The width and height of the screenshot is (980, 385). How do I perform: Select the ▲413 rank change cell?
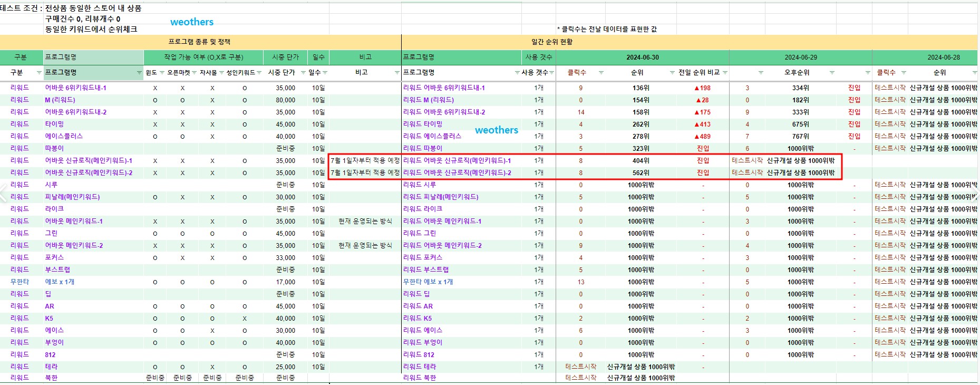point(702,124)
